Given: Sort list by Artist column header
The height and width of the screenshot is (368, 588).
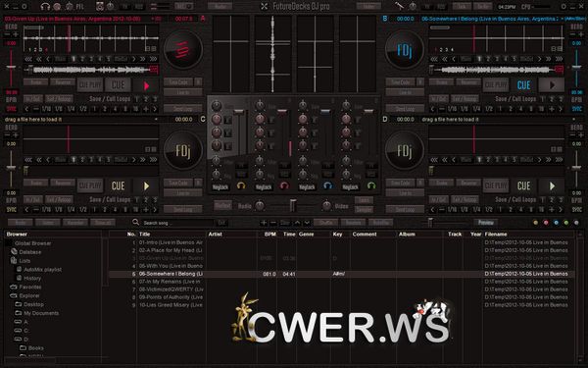Looking at the screenshot, I should click(x=216, y=234).
